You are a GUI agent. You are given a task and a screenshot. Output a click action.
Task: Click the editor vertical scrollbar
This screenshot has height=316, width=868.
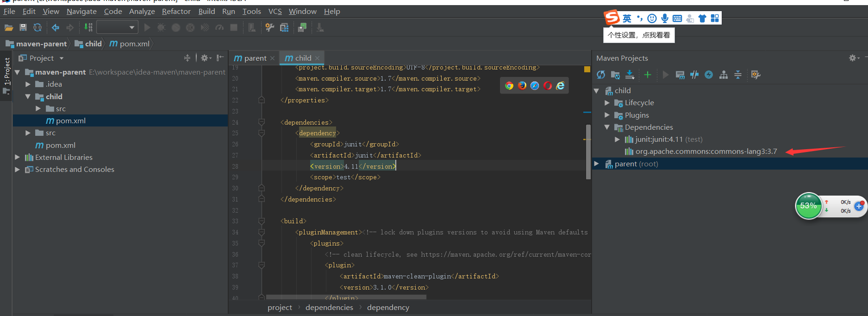point(588,152)
